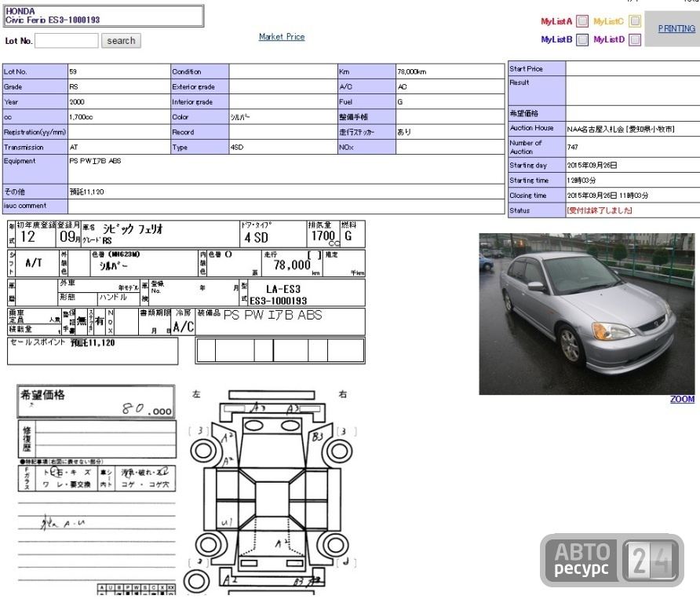Click the search button
Viewport: 700px width, 603px height.
121,41
